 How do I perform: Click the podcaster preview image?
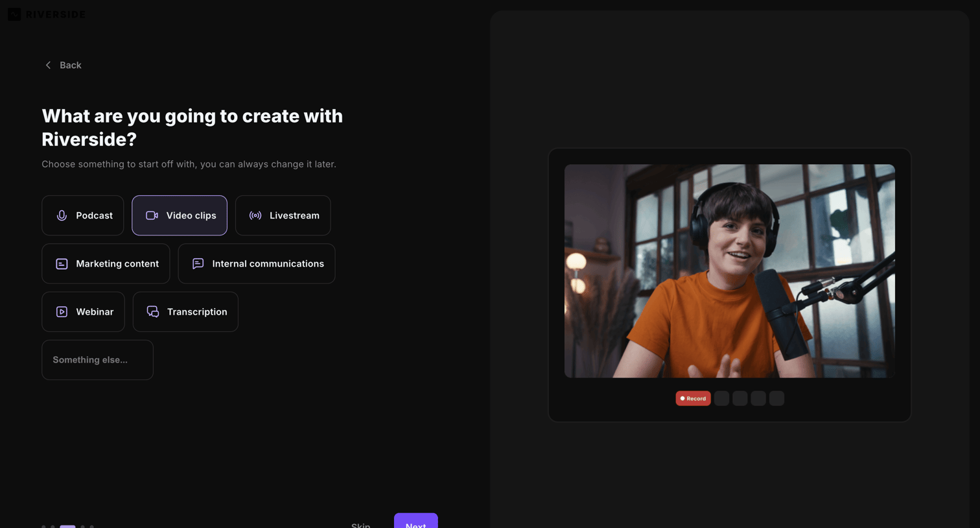point(730,270)
